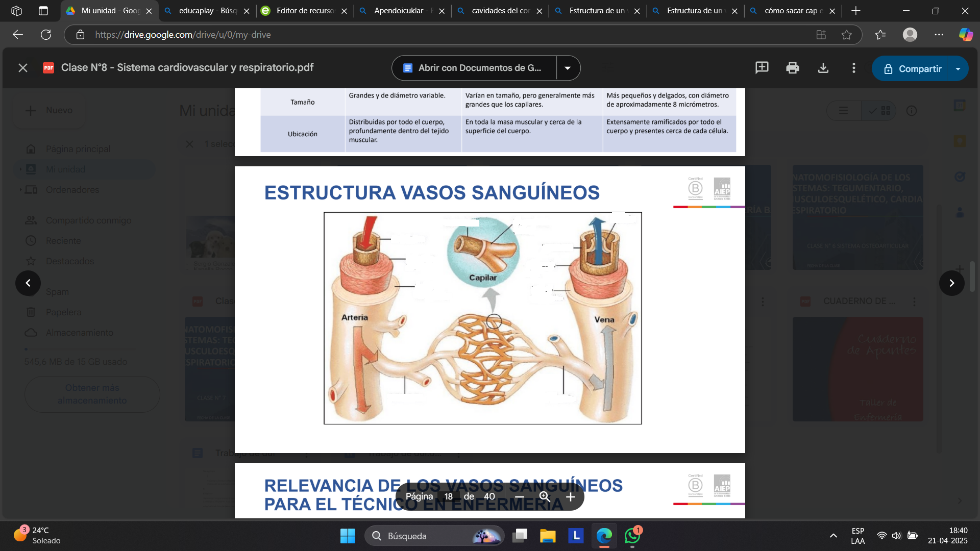Add this page to favorites star
Screen dimensions: 980x551
(847, 35)
